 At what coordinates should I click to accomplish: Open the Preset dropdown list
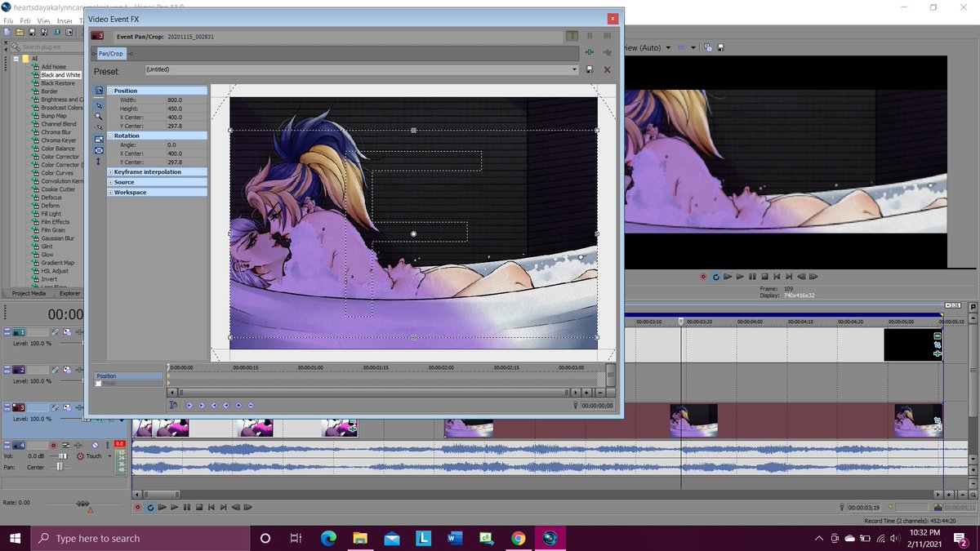tap(575, 70)
